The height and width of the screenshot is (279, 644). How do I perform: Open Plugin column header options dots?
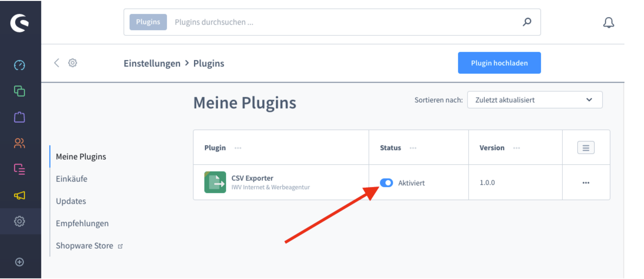click(x=238, y=148)
